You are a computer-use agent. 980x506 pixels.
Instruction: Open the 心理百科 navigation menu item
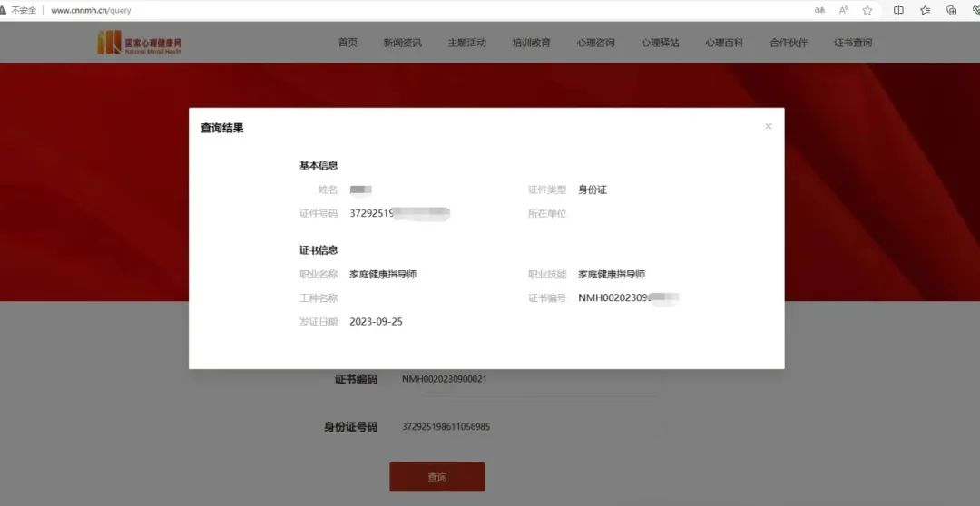coord(724,43)
